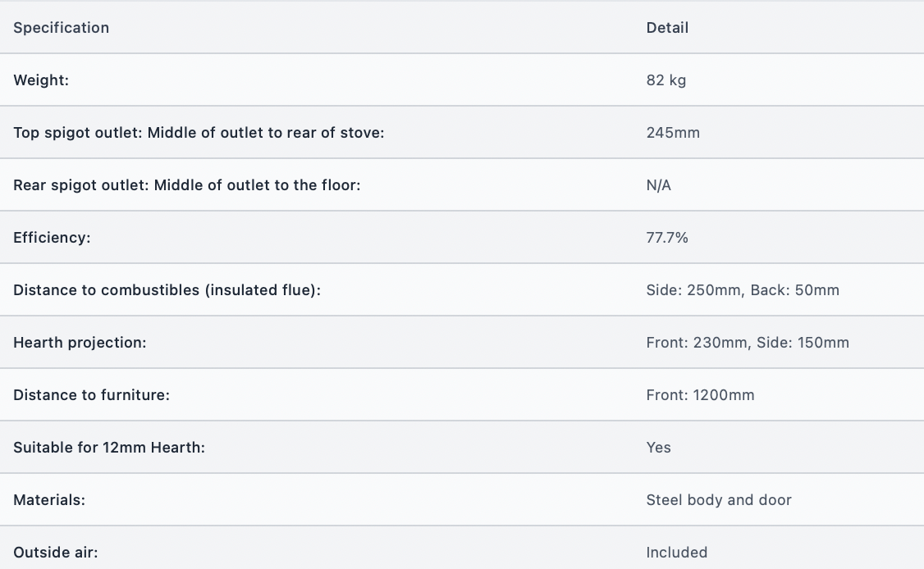
Task: Select the Rear spigot outlet row label
Action: [x=187, y=185]
